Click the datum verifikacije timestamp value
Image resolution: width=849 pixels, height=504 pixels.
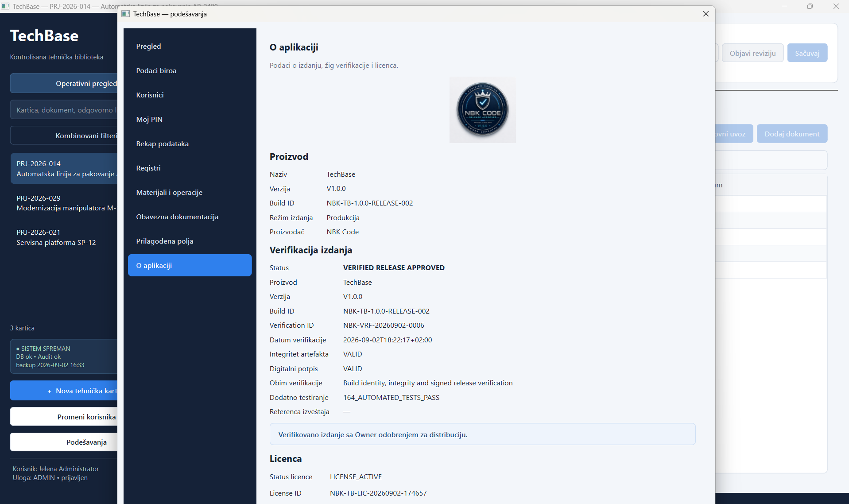(x=388, y=340)
